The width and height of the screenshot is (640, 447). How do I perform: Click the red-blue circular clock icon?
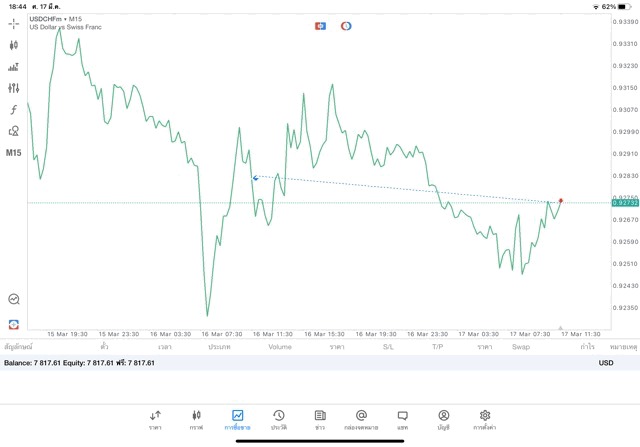click(346, 26)
